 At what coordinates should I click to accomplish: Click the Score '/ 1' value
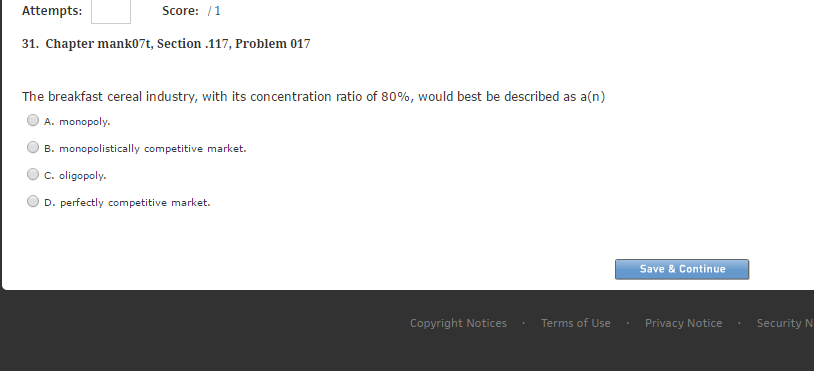214,11
